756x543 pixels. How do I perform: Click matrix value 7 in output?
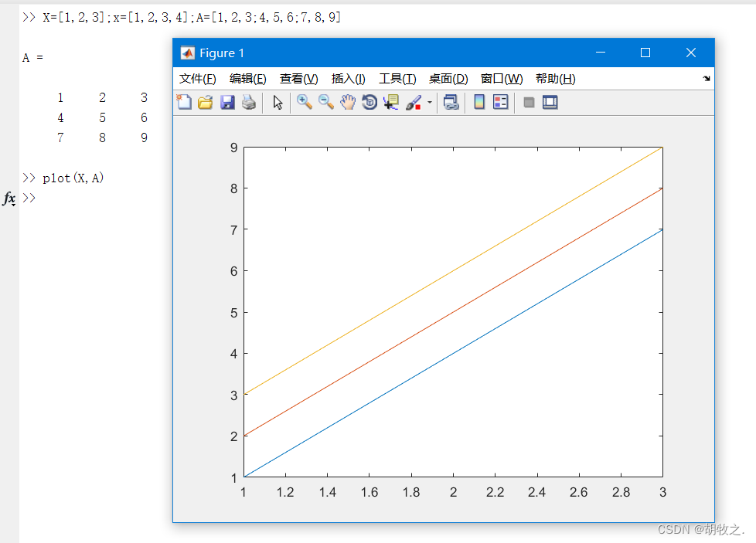(x=60, y=137)
